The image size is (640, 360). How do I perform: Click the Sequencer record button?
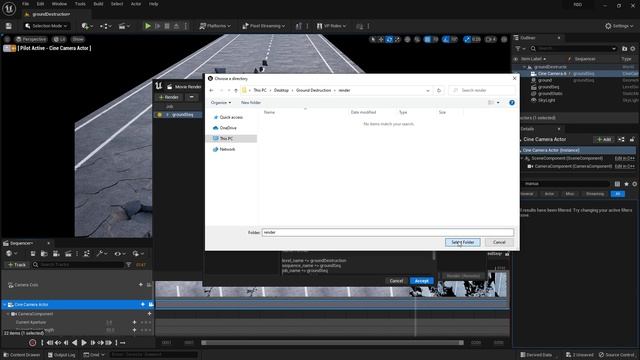[32, 343]
